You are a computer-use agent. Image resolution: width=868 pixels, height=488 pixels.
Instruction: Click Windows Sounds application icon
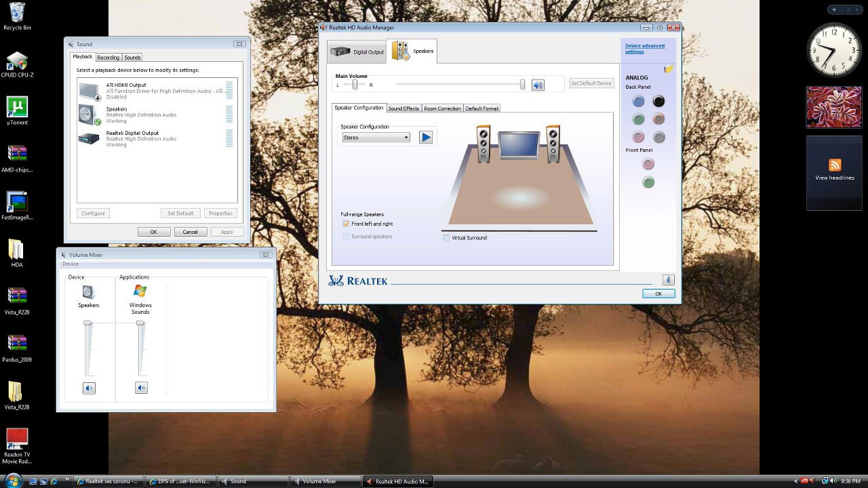[140, 291]
